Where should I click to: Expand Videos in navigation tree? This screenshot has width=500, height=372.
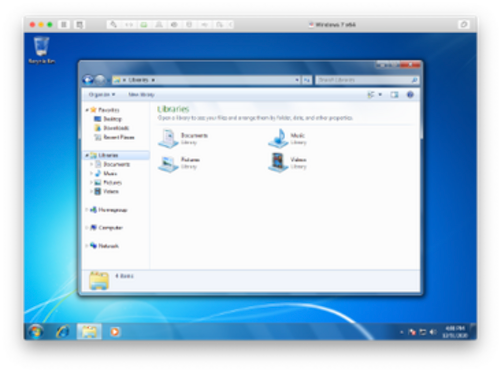point(91,191)
